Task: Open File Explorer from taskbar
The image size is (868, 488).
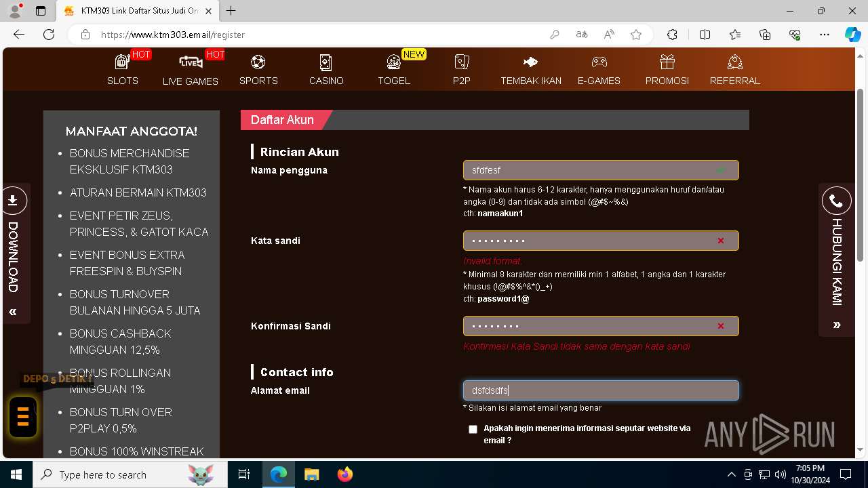Action: (312, 474)
